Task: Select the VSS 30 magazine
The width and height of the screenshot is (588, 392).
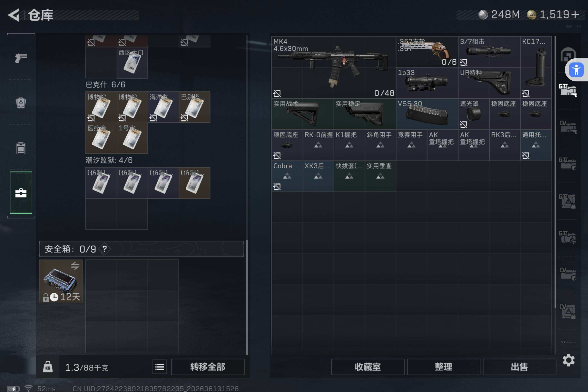Action: [427, 114]
